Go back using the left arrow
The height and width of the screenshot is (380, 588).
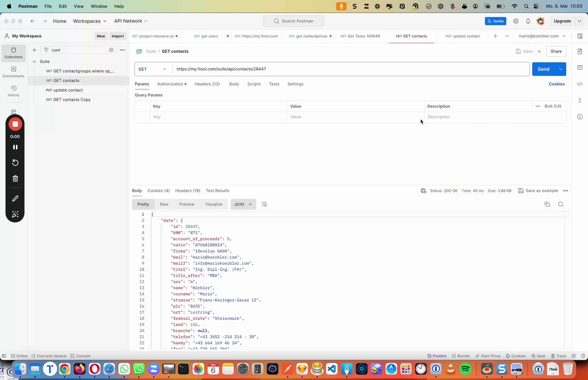tap(33, 21)
